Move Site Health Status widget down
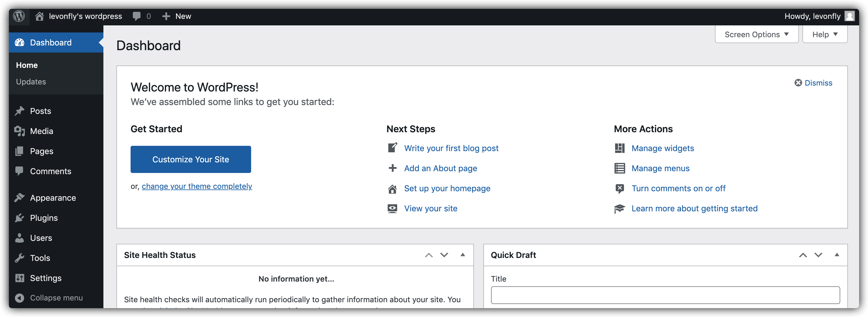Viewport: 868px width, 317px height. 444,255
